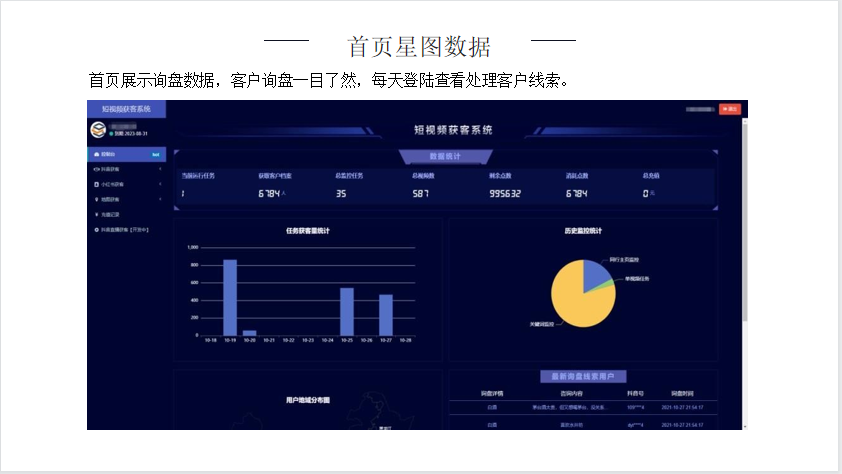Click the 消耗点数 value 6784

click(x=576, y=193)
